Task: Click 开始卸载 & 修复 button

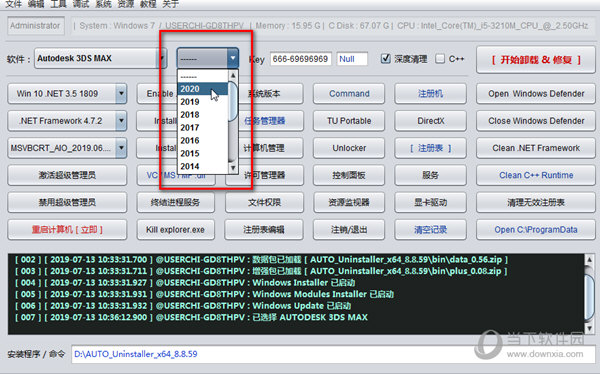Action: point(536,60)
